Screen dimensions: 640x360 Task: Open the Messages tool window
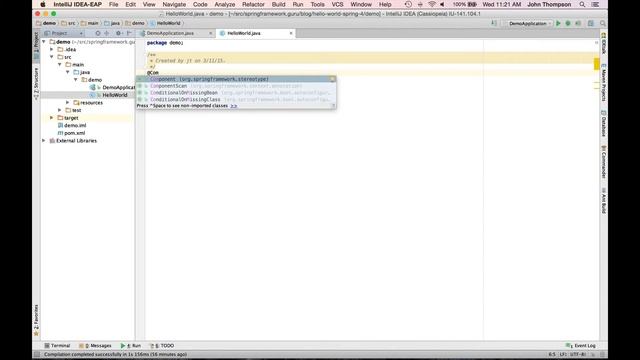point(95,346)
